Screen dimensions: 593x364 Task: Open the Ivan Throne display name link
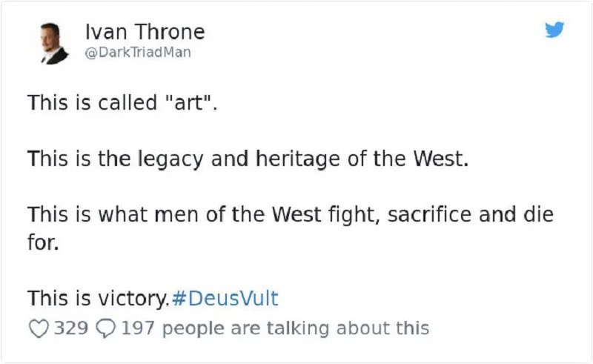145,33
